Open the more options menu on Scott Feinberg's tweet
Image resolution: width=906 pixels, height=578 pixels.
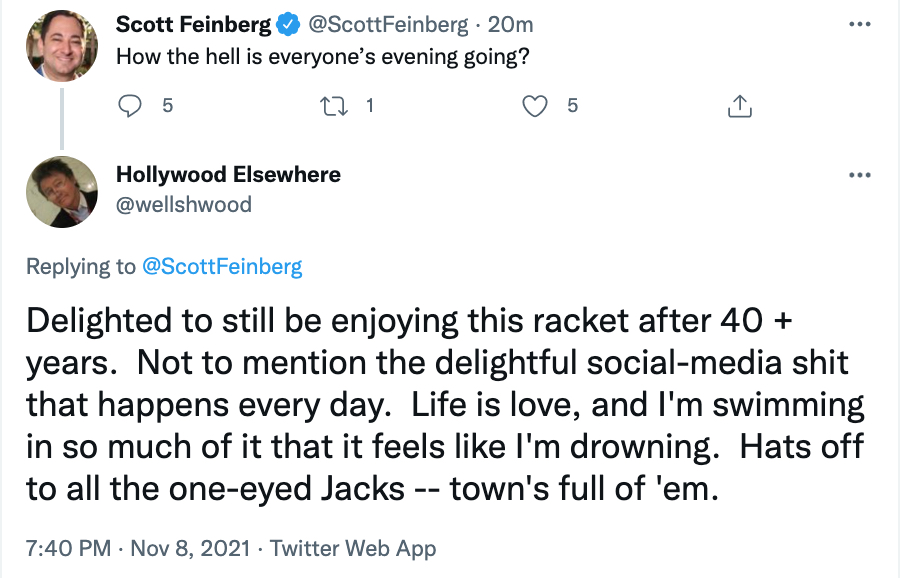click(859, 24)
